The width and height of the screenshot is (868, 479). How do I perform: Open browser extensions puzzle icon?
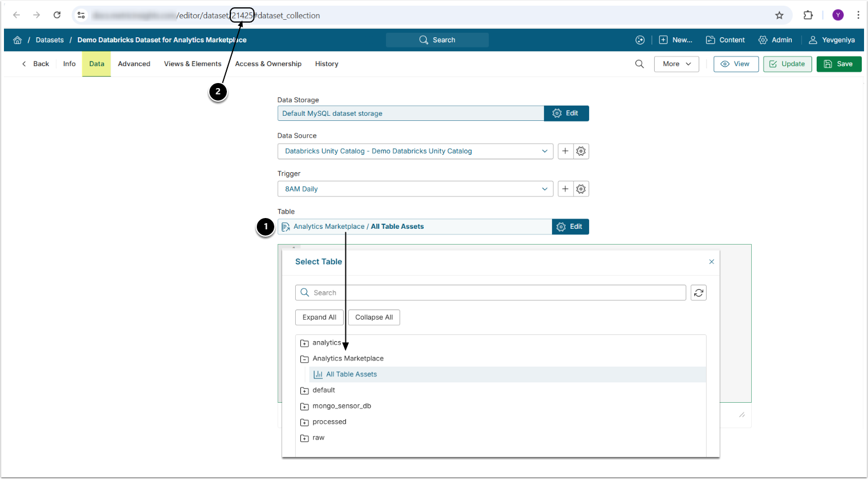click(808, 15)
